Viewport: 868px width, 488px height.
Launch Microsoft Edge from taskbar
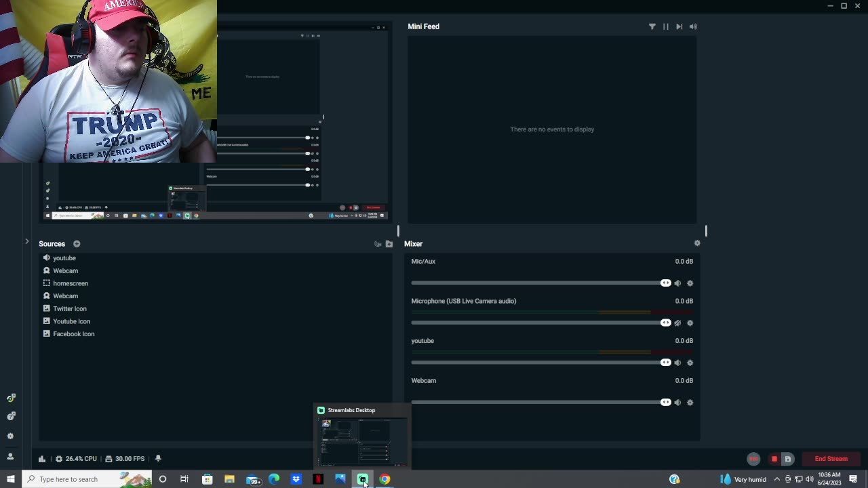tap(274, 479)
